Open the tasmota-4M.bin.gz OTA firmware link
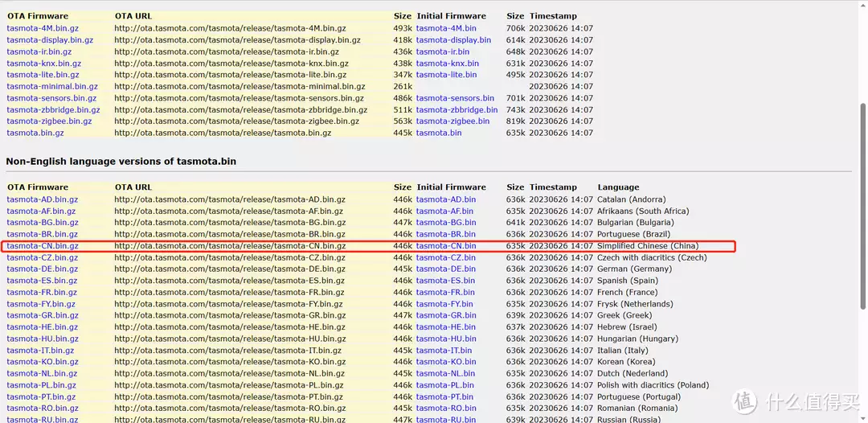This screenshot has height=423, width=868. coord(42,28)
